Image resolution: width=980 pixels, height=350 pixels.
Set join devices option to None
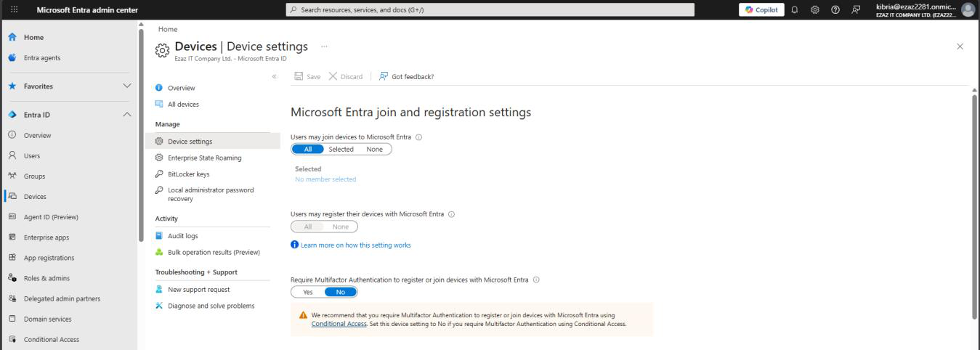374,149
